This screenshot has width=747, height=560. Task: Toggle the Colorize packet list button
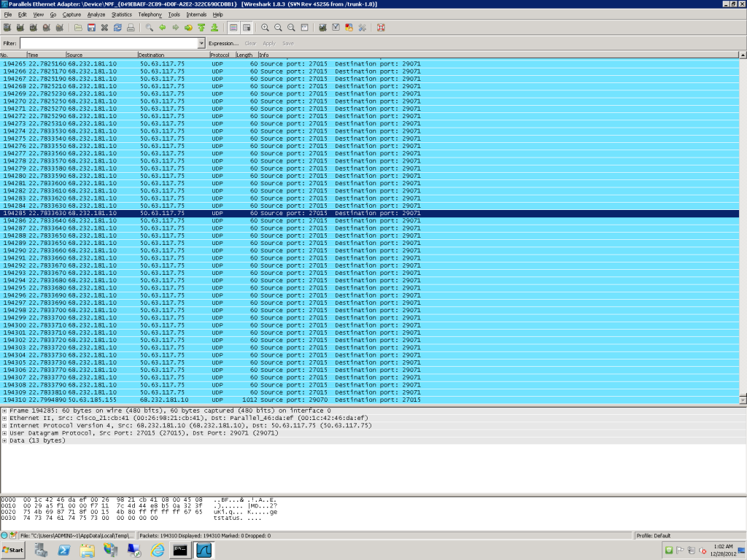tap(233, 28)
